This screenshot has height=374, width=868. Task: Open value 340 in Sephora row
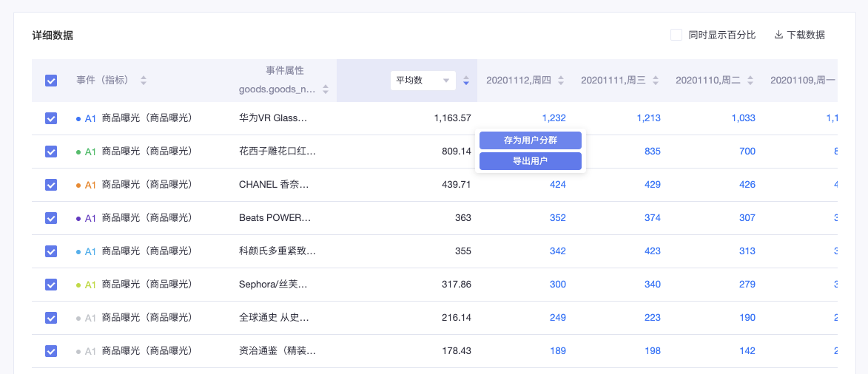(x=653, y=284)
